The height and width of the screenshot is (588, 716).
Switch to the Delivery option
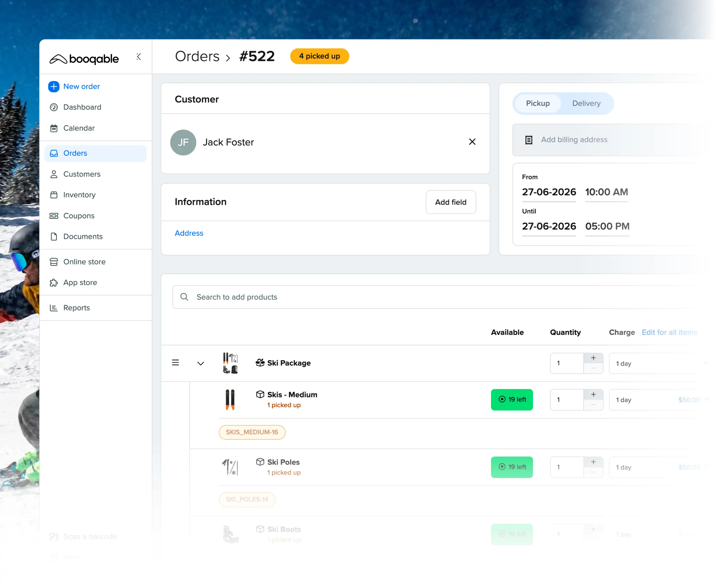tap(586, 104)
